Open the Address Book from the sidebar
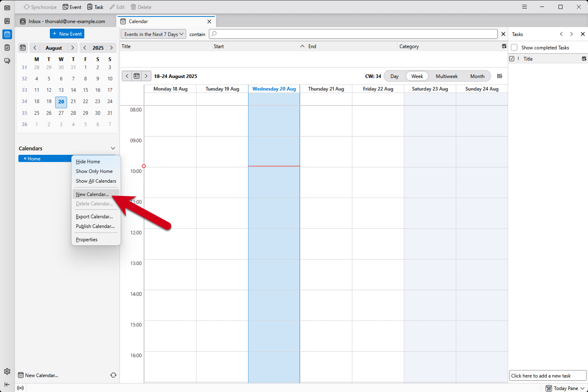This screenshot has height=392, width=588. click(x=7, y=21)
